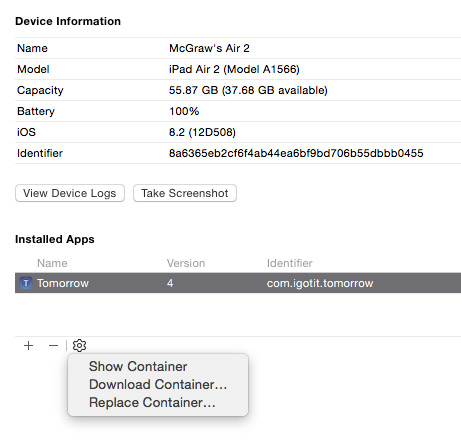The height and width of the screenshot is (442, 461).
Task: Select the Tomorrow app row
Action: [x=238, y=283]
